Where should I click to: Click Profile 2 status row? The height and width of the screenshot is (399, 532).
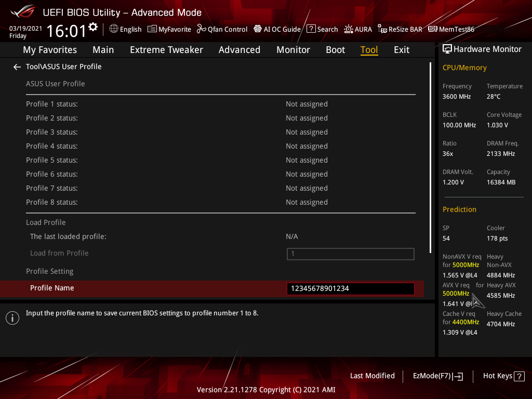[220, 118]
